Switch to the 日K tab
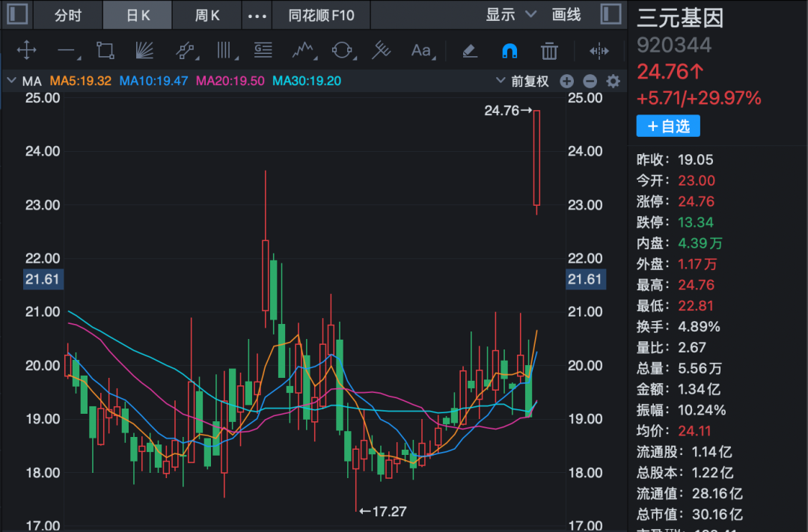The height and width of the screenshot is (532, 808). pos(138,15)
